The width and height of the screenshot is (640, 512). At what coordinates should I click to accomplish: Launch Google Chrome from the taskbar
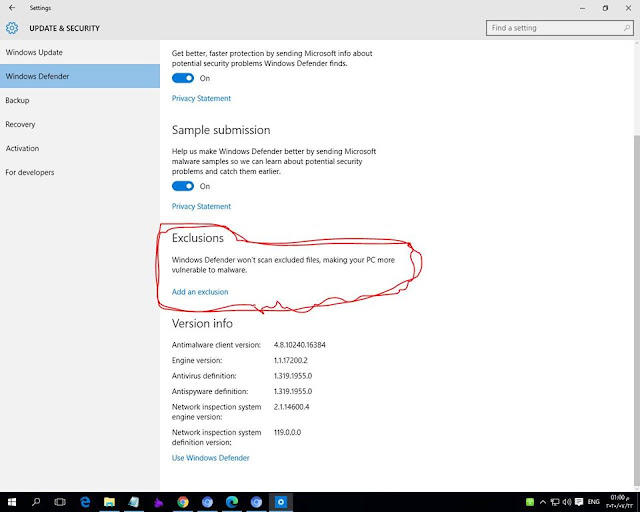[183, 502]
